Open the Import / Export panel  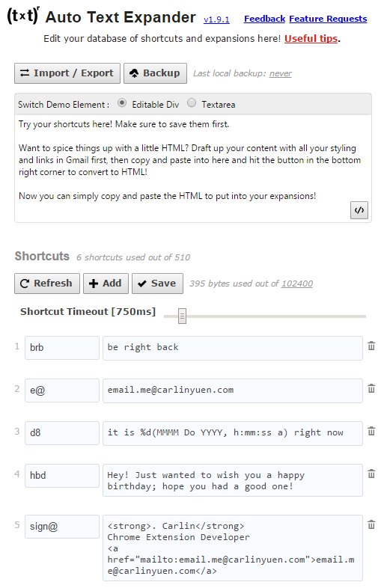pyautogui.click(x=67, y=73)
